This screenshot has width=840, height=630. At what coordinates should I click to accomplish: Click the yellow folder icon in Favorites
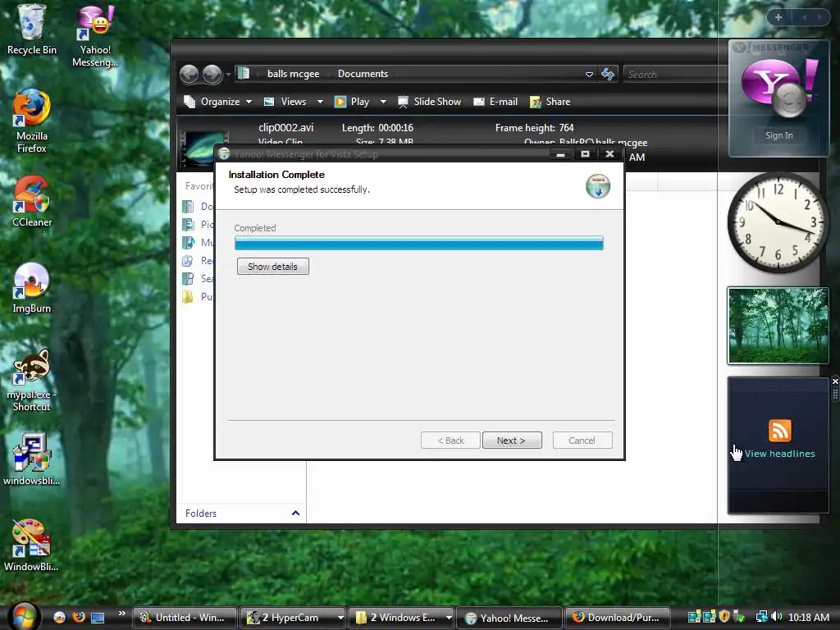(x=188, y=297)
